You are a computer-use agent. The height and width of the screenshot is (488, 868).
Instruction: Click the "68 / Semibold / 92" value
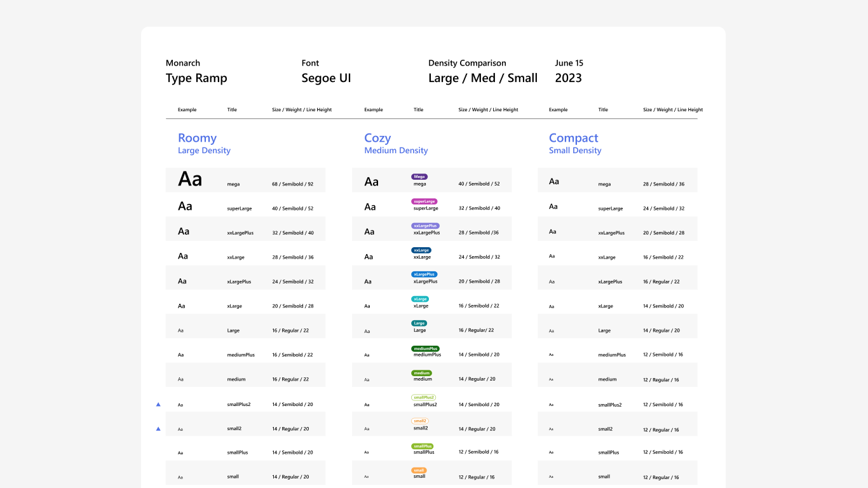click(293, 184)
